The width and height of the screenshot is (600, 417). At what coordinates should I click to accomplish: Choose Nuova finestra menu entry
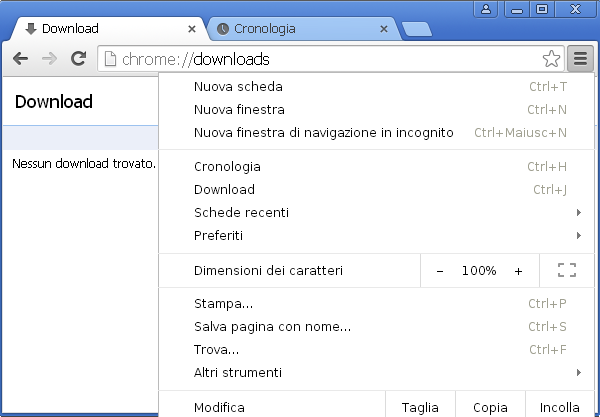(377, 110)
